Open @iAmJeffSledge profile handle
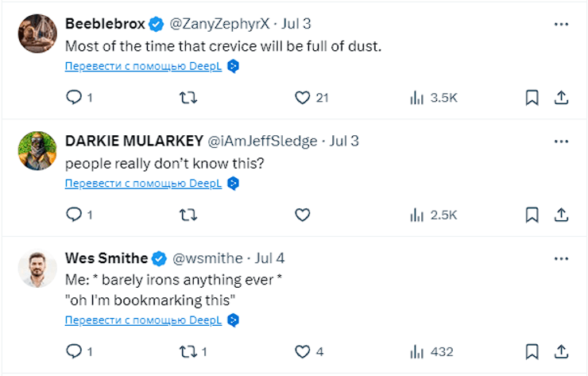 pyautogui.click(x=262, y=141)
